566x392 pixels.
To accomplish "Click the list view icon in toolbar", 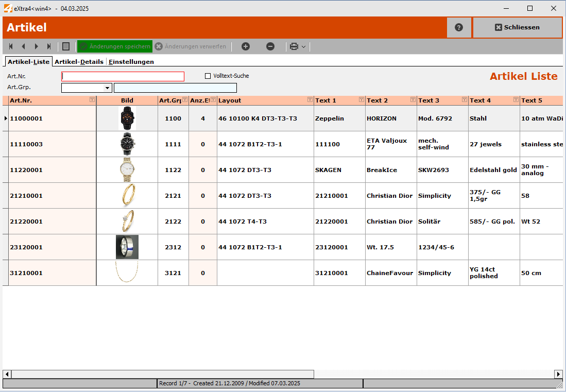I will (66, 46).
